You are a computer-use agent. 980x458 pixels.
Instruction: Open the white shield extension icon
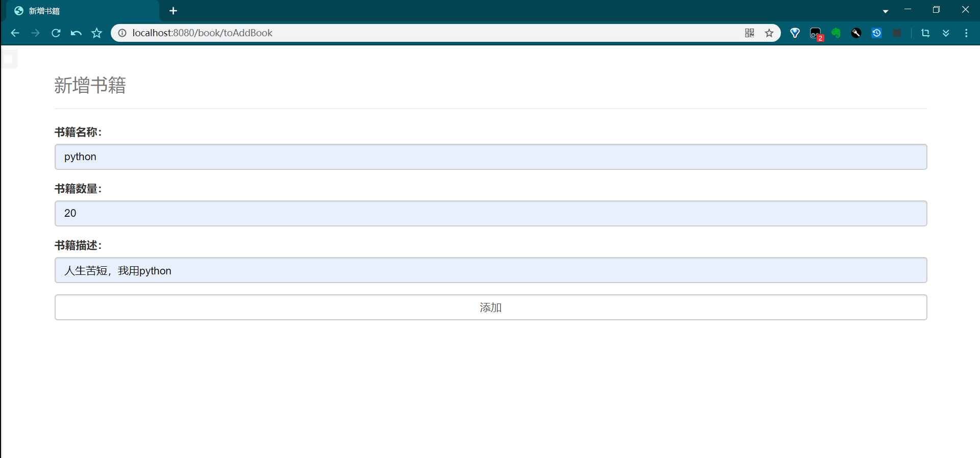pos(795,33)
